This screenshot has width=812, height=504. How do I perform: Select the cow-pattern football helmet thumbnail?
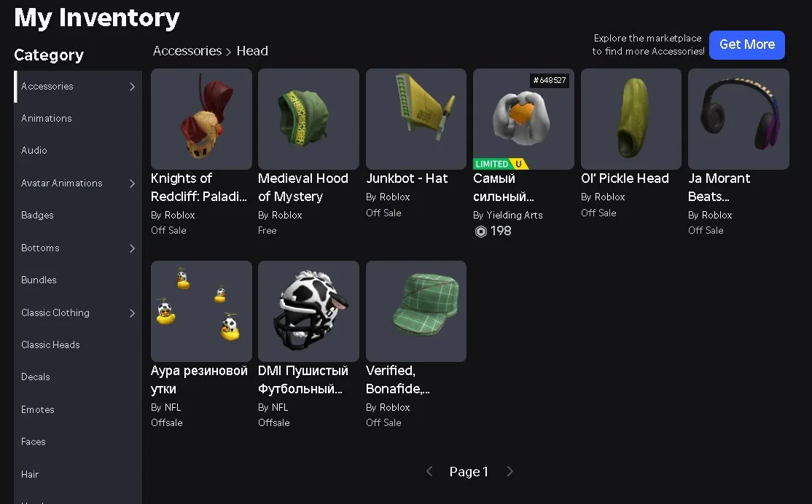[308, 311]
